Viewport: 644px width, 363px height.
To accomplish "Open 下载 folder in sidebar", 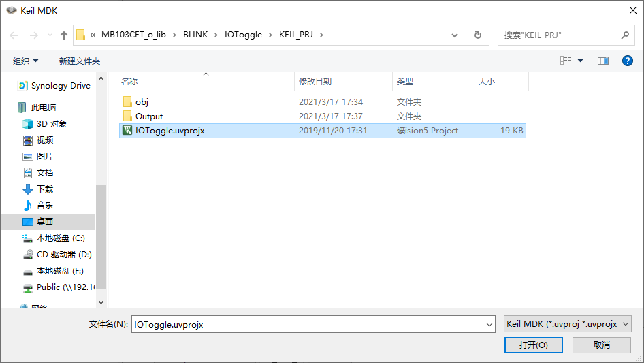I will [38, 189].
